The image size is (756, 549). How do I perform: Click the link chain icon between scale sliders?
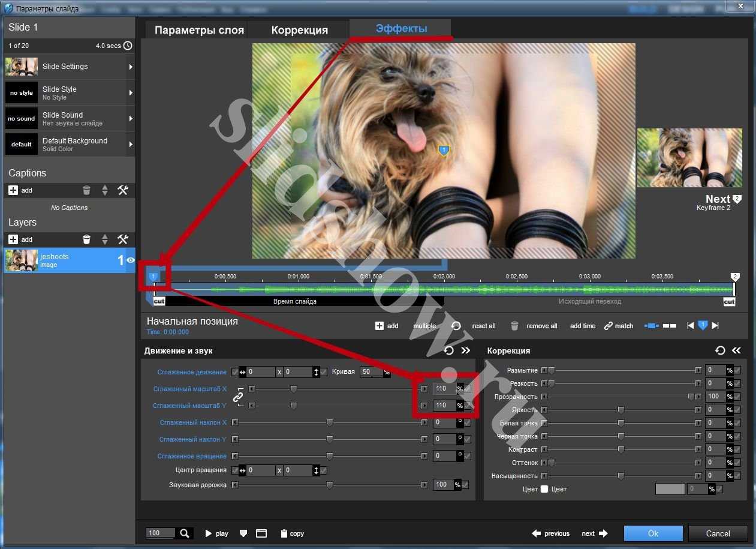pos(238,397)
